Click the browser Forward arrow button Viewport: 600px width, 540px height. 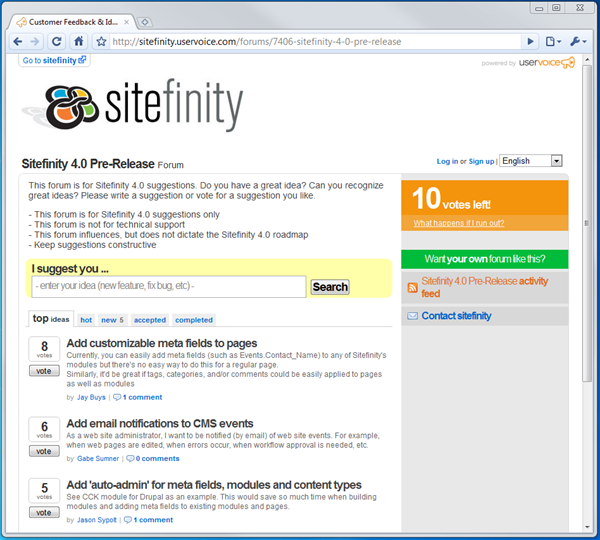[36, 42]
